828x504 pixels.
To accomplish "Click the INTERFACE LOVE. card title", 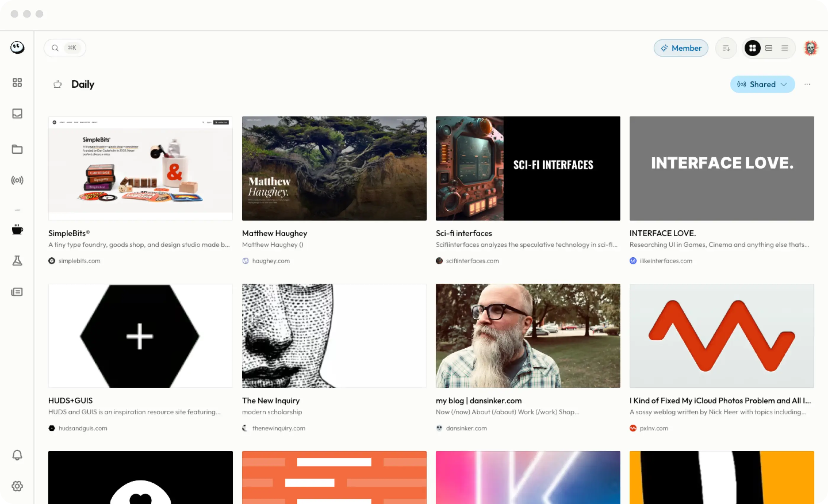I will 663,233.
